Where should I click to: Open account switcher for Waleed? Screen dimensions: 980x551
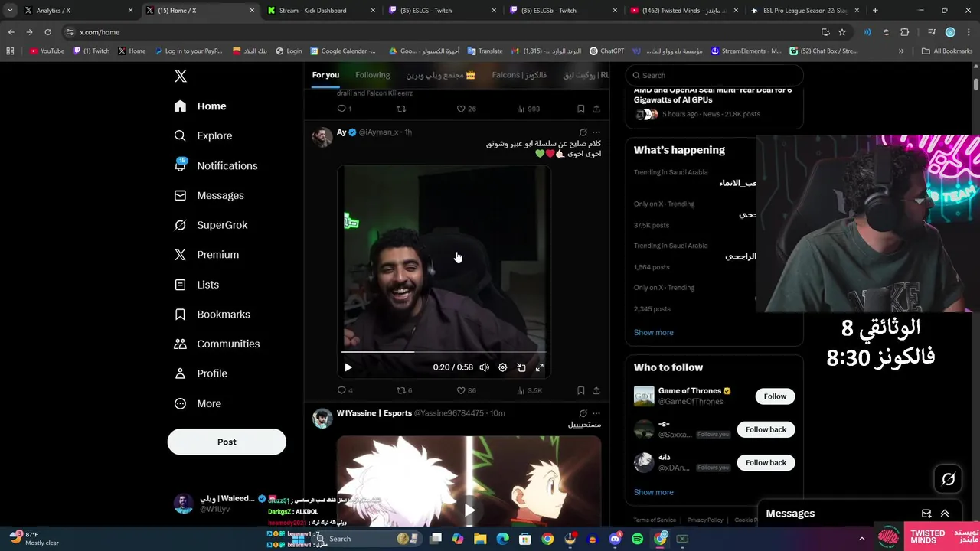(x=226, y=503)
